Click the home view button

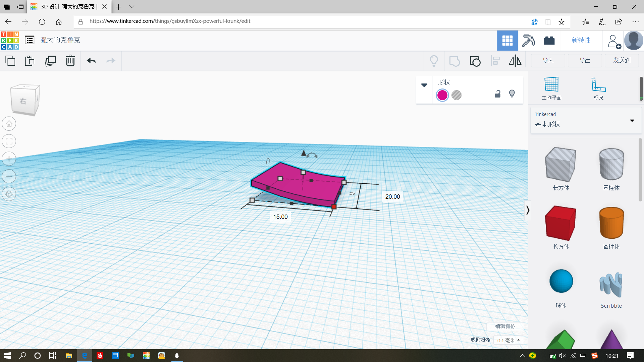9,124
